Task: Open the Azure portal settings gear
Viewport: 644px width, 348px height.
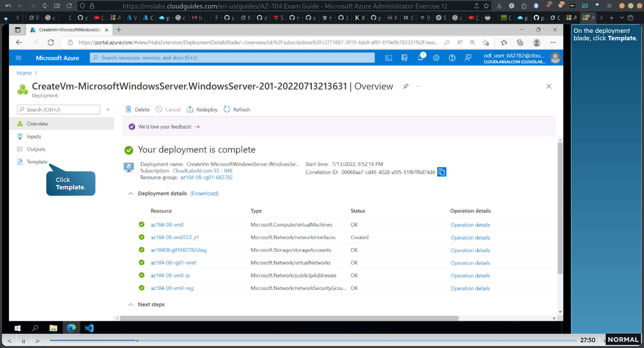Action: (436, 58)
